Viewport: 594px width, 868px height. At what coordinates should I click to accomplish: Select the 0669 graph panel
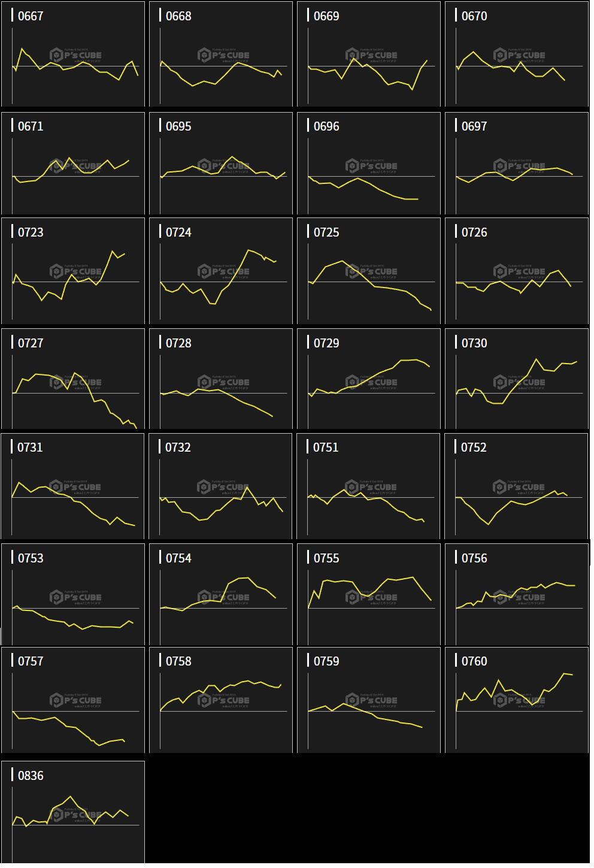click(369, 55)
